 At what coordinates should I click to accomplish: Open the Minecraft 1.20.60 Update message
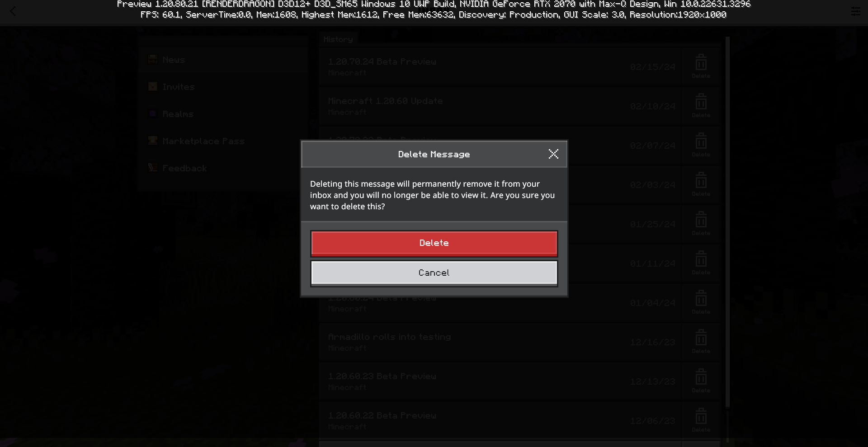(x=500, y=106)
